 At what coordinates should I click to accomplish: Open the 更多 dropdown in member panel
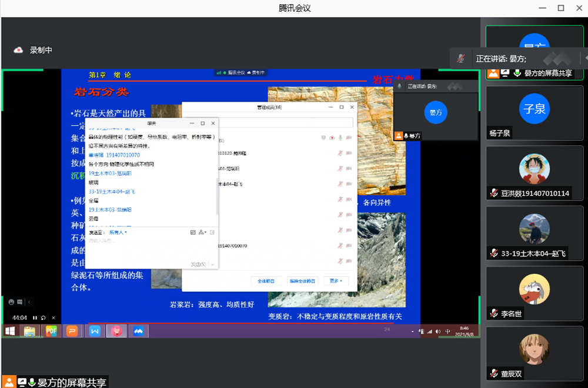335,281
